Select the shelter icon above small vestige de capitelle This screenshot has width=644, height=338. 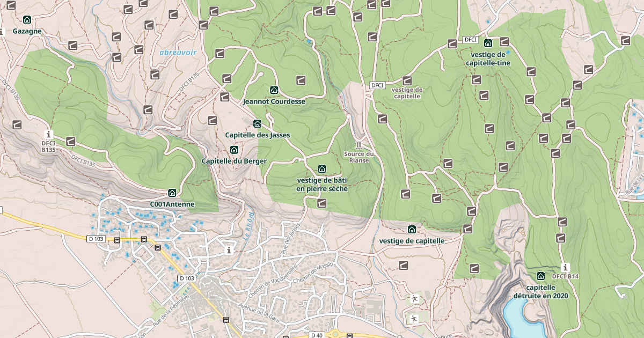[407, 80]
